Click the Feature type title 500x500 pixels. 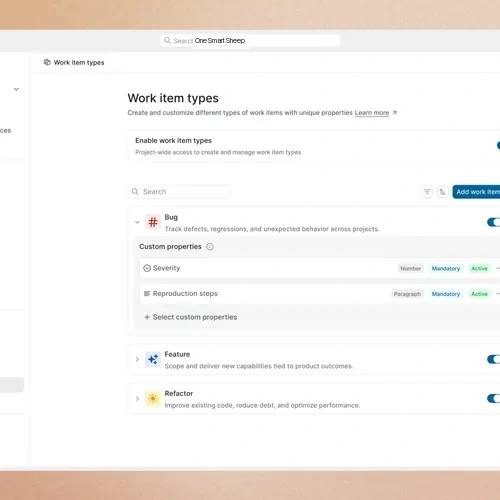(x=177, y=354)
